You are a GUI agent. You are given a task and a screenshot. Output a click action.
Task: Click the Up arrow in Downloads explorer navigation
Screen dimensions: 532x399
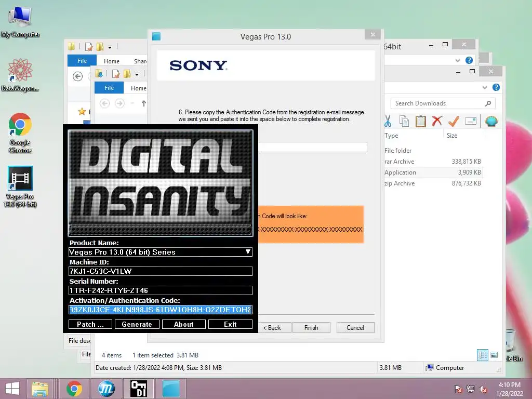[144, 103]
